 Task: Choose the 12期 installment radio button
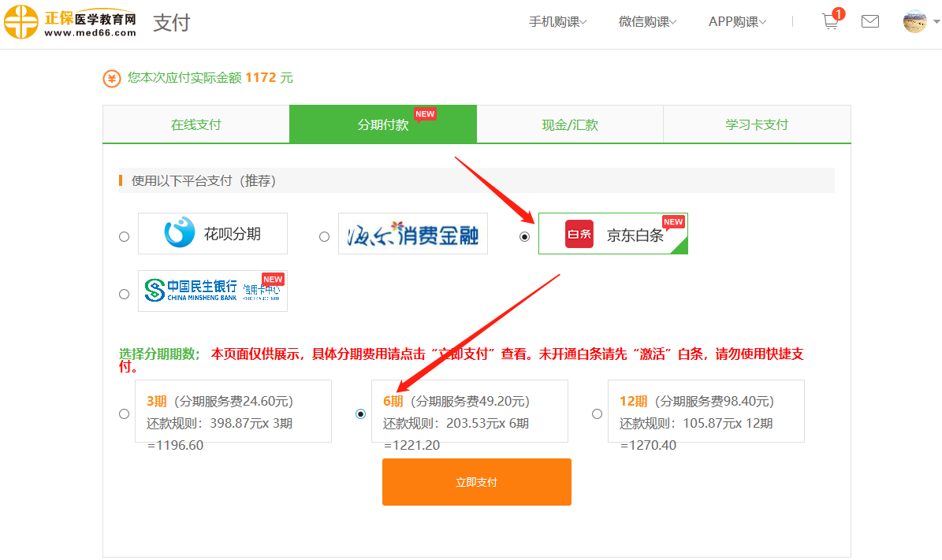tap(597, 414)
